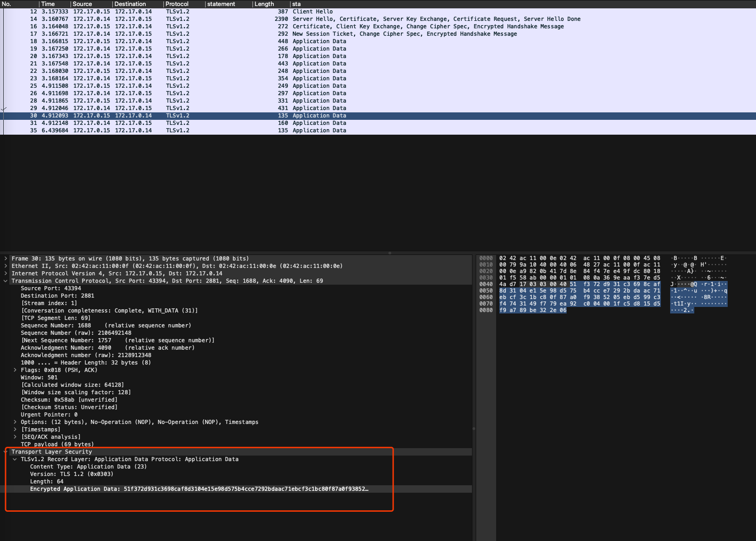Expand the Internet Protocol Version 4 node
Viewport: 756px width, 541px height.
point(6,274)
